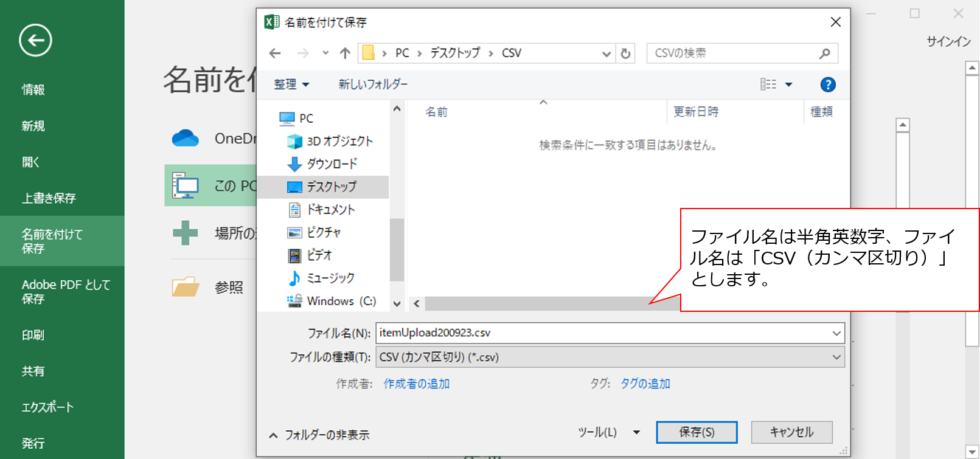This screenshot has height=459, width=980.
Task: Click the ファイル名 input field
Action: (602, 333)
